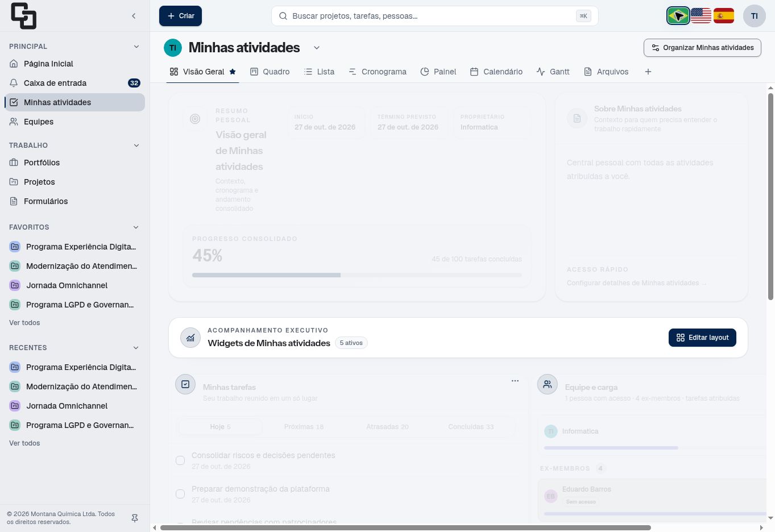Click the Minhas tarefas widget icon
Image resolution: width=775 pixels, height=532 pixels.
click(x=185, y=385)
